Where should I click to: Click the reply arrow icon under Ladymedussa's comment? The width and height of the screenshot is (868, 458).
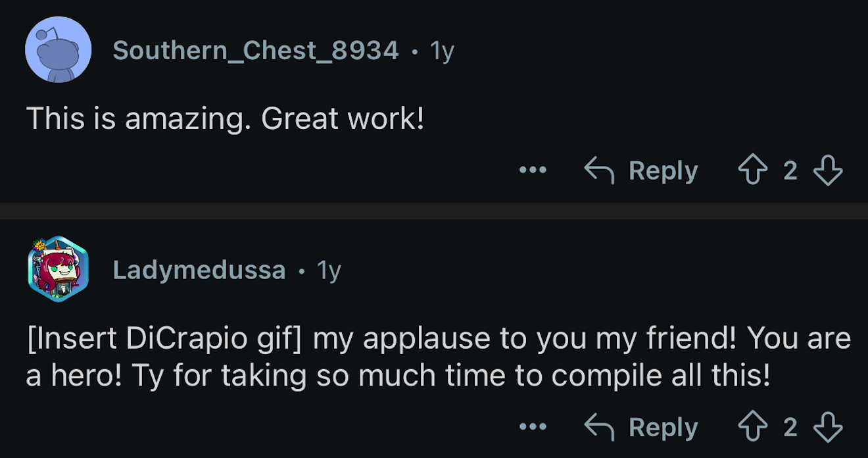[599, 427]
